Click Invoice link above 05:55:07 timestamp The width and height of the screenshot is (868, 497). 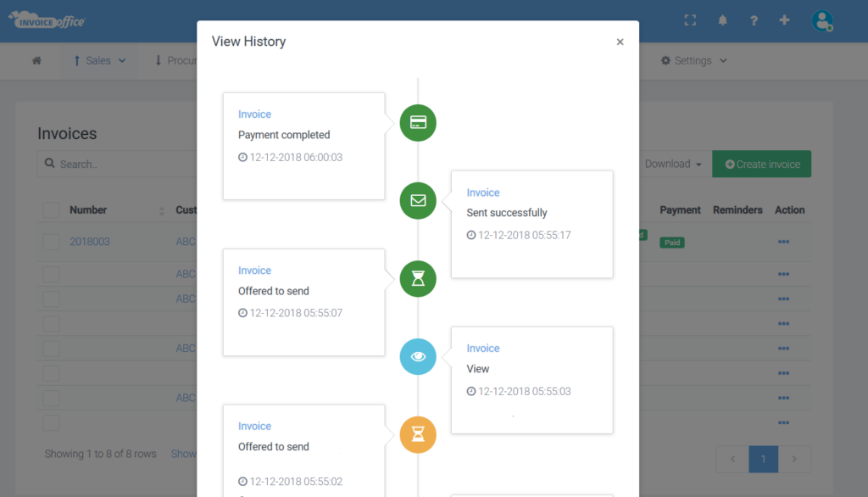[254, 271]
